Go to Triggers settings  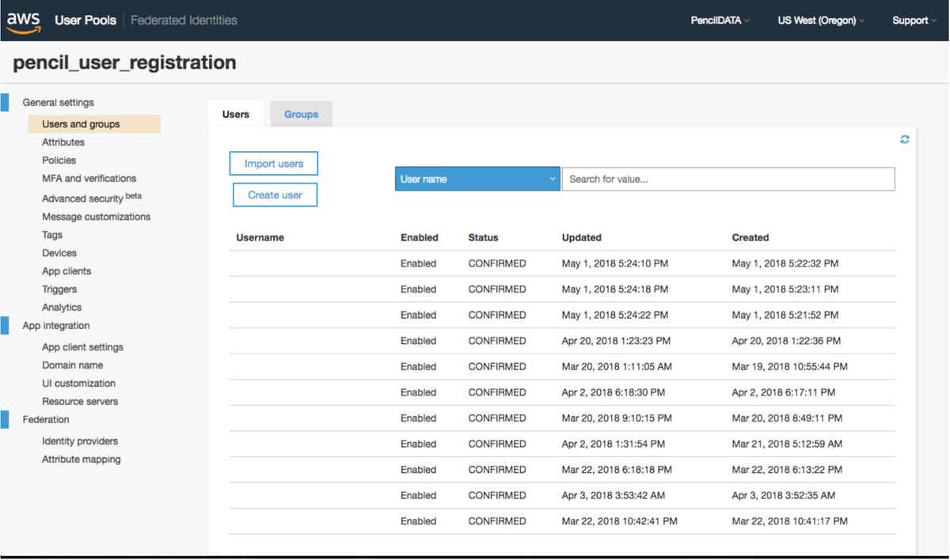click(59, 289)
